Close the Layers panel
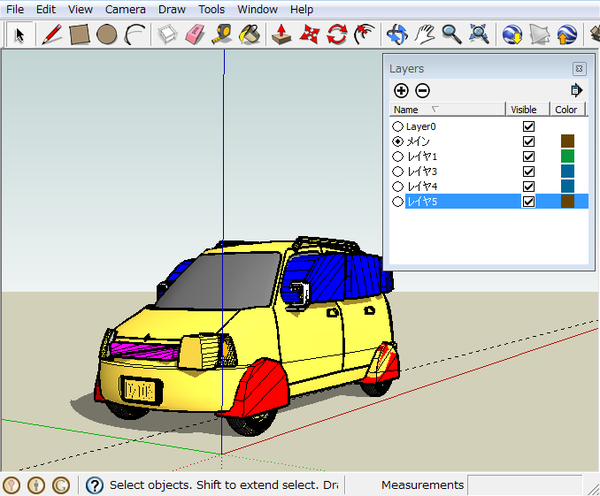This screenshot has width=600, height=496. (x=579, y=69)
